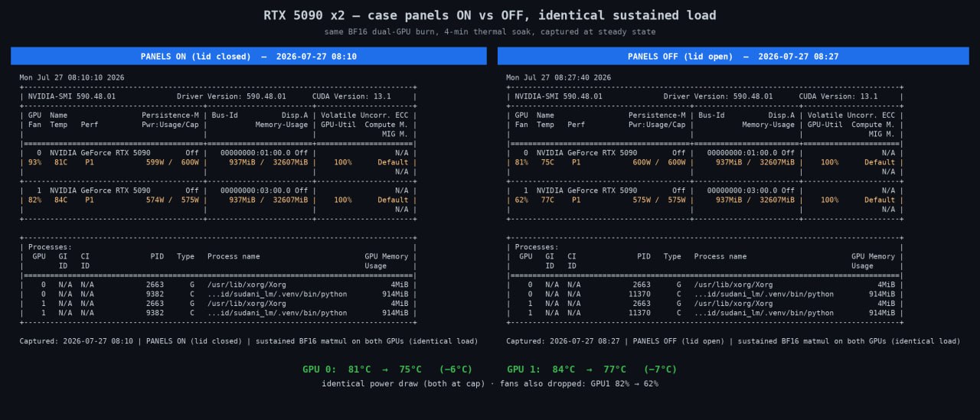Click 'NVIDIA-SMI 590.48.01' in the PANELS ON panel
Screen dimensions: 980x420
click(72, 96)
